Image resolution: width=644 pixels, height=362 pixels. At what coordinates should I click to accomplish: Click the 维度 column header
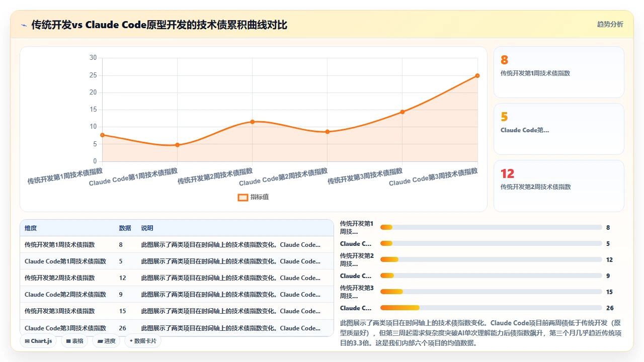(x=31, y=228)
